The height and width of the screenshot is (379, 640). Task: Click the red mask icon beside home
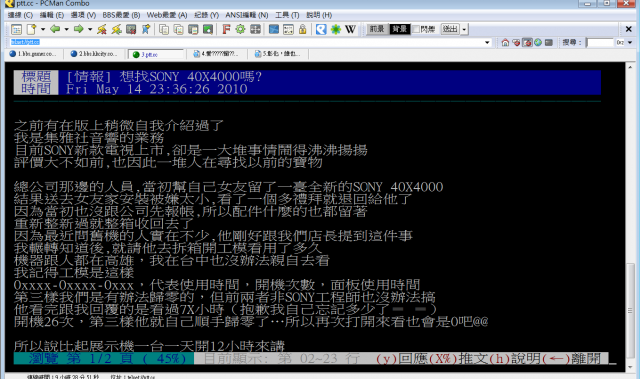click(x=516, y=42)
